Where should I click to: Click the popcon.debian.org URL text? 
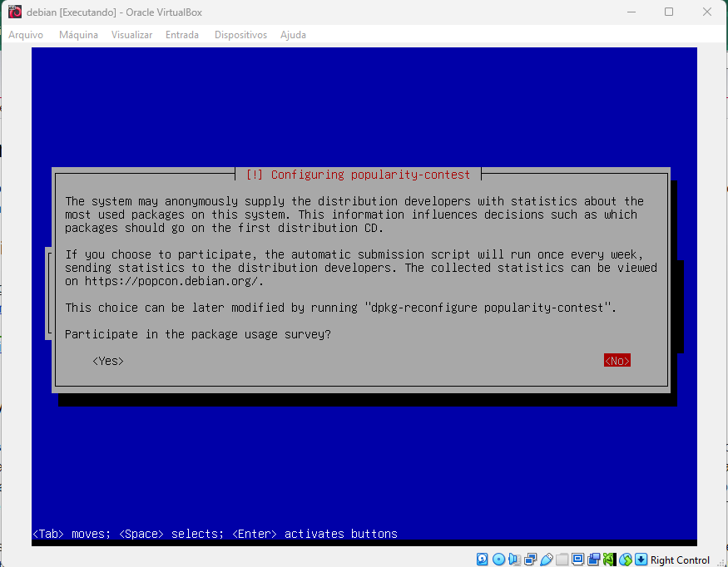pos(171,281)
